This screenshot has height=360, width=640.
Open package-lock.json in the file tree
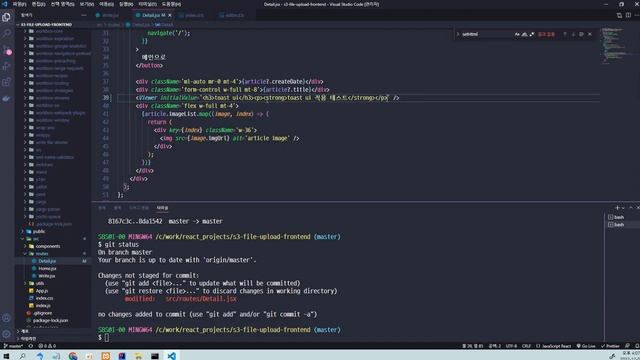click(x=50, y=320)
